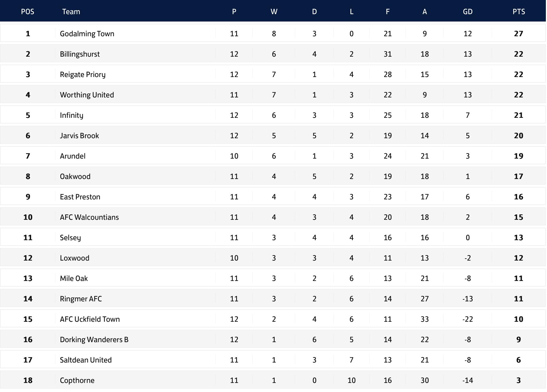This screenshot has width=547, height=392.
Task: Open the AFC Walcountians team entry
Action: tap(89, 217)
